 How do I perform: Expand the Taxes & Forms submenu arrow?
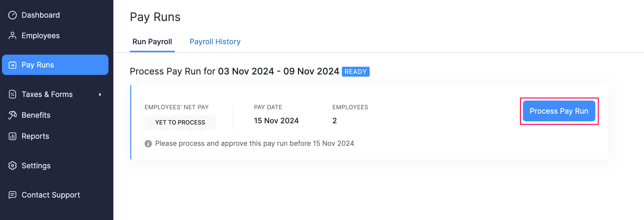coord(100,94)
